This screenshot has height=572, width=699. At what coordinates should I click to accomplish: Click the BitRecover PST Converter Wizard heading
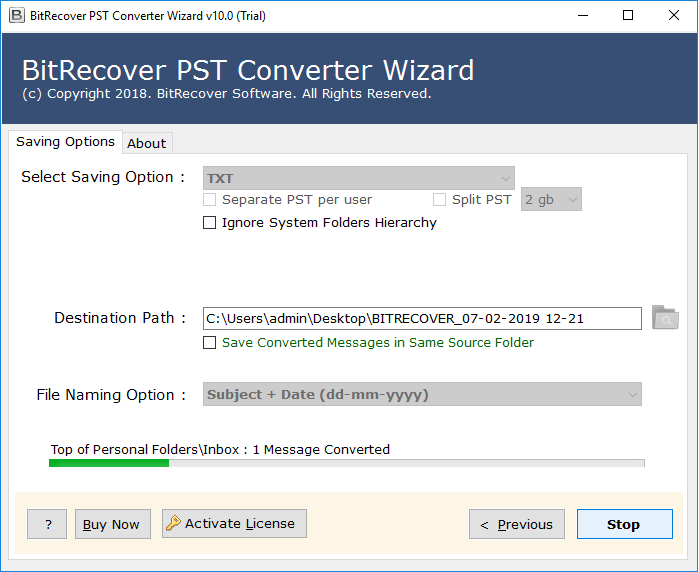pyautogui.click(x=248, y=70)
